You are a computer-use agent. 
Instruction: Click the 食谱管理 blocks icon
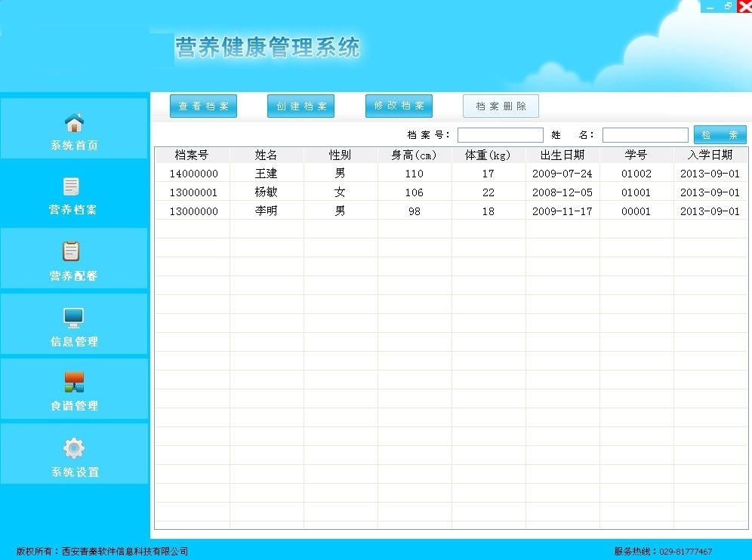74,383
